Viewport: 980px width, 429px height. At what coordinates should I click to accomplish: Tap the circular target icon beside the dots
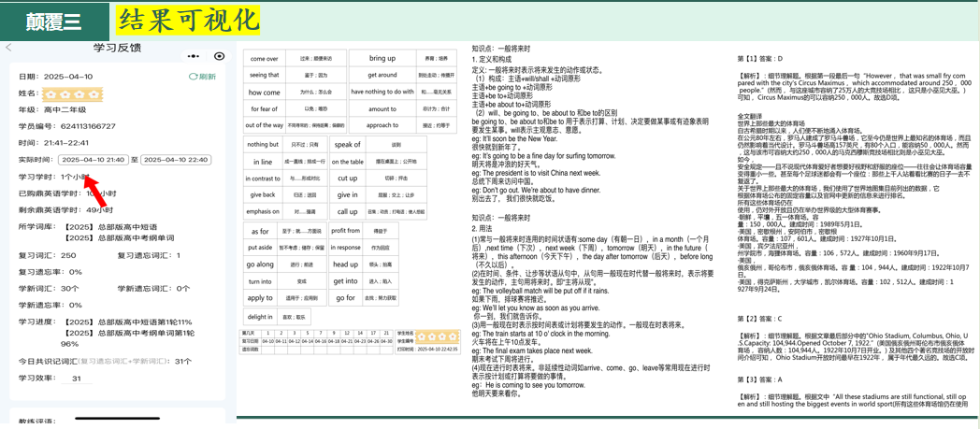point(219,56)
